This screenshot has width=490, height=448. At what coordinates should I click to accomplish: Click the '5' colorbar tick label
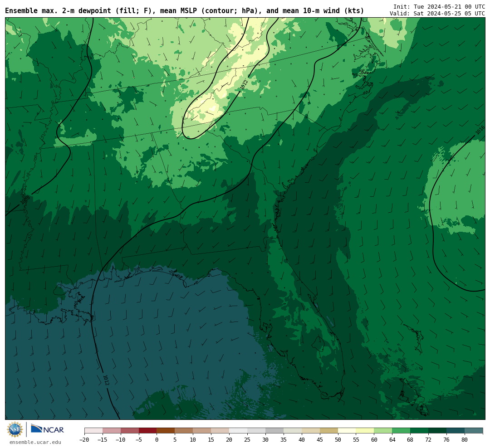click(x=175, y=440)
